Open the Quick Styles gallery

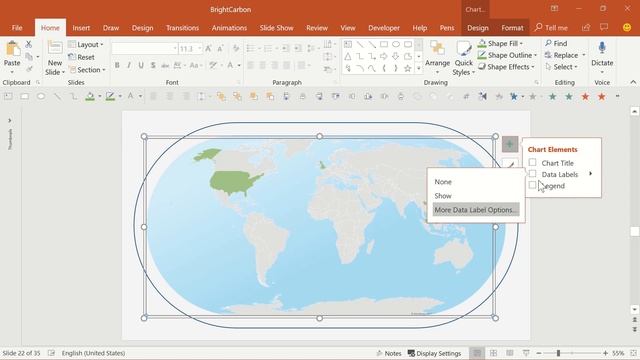click(464, 58)
